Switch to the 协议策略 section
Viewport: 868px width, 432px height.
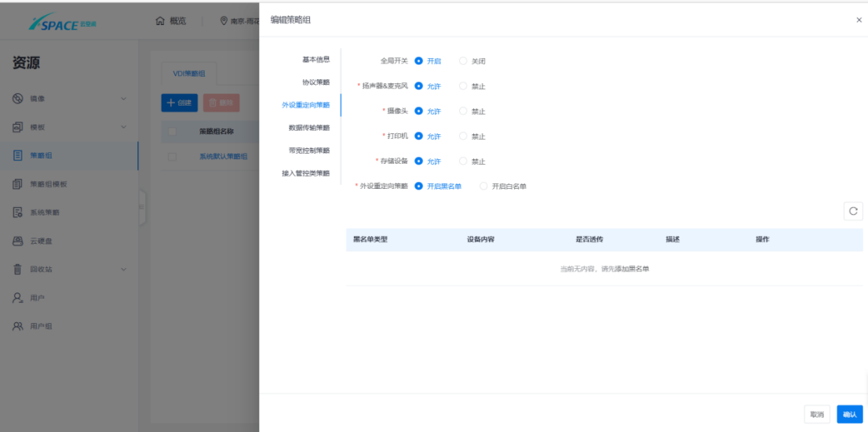(x=315, y=82)
